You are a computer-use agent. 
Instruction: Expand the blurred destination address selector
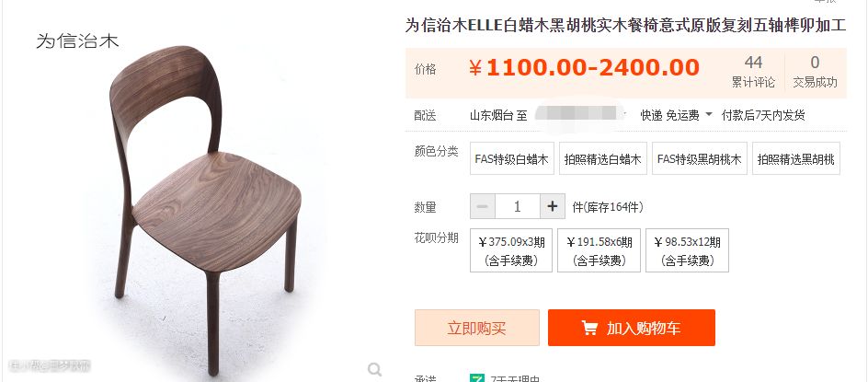pyautogui.click(x=578, y=115)
